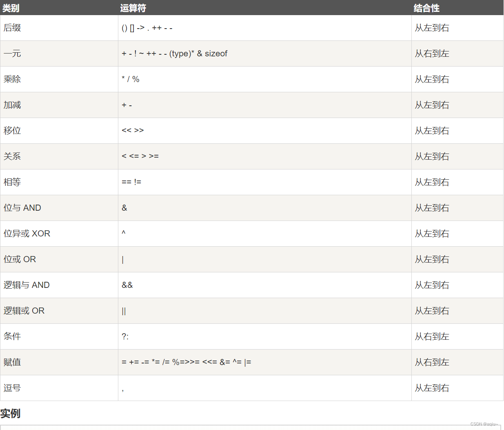Select the 乘除 row label

12,79
